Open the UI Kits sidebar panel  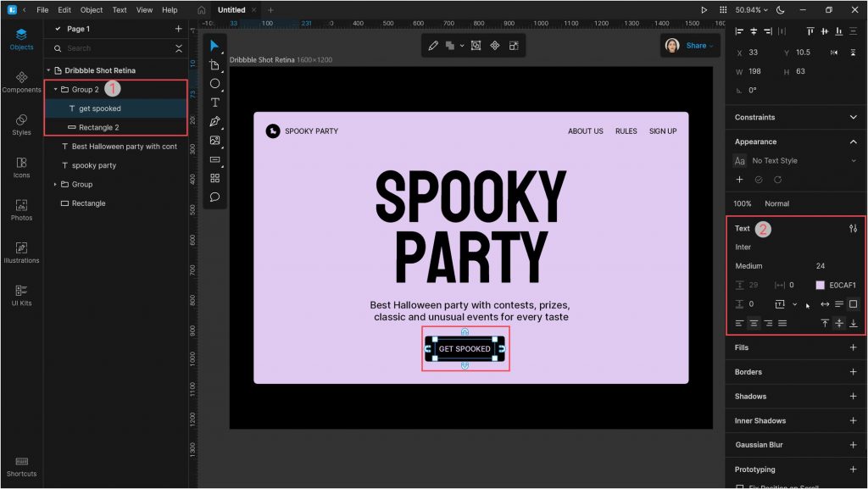coord(21,295)
